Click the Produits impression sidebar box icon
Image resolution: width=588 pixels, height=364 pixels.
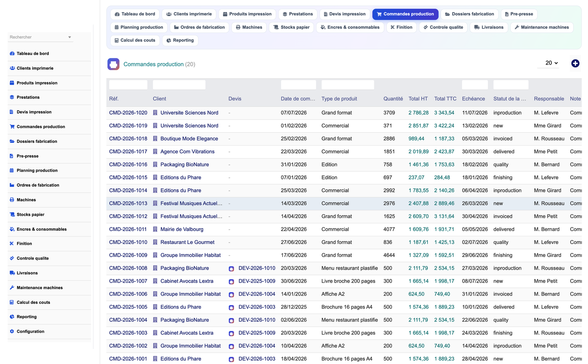(12, 83)
